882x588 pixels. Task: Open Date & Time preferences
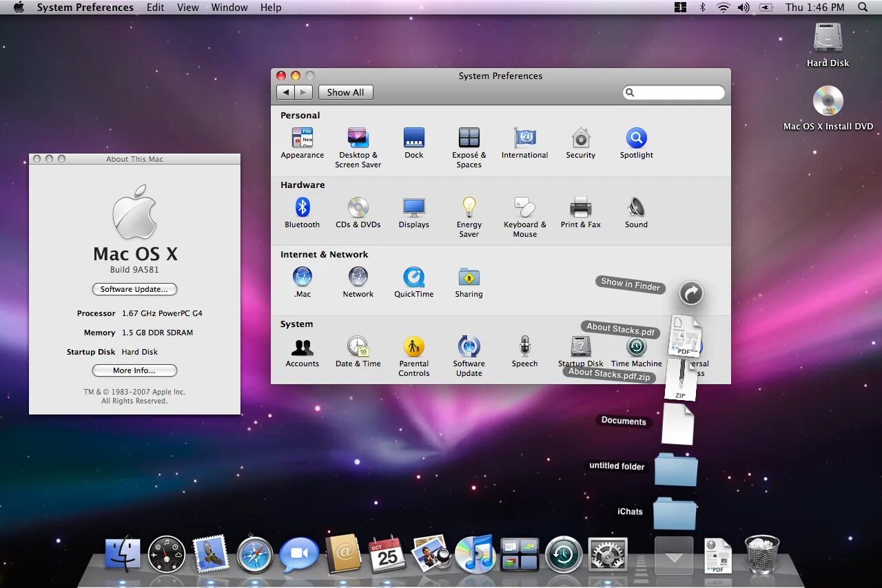click(358, 352)
